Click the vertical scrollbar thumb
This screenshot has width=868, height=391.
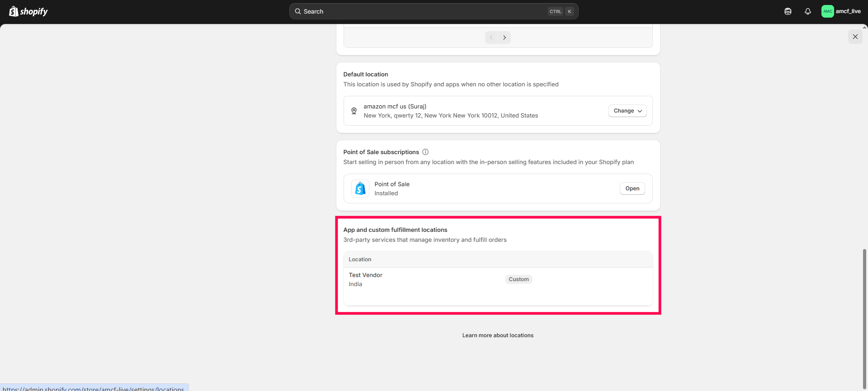(x=864, y=316)
